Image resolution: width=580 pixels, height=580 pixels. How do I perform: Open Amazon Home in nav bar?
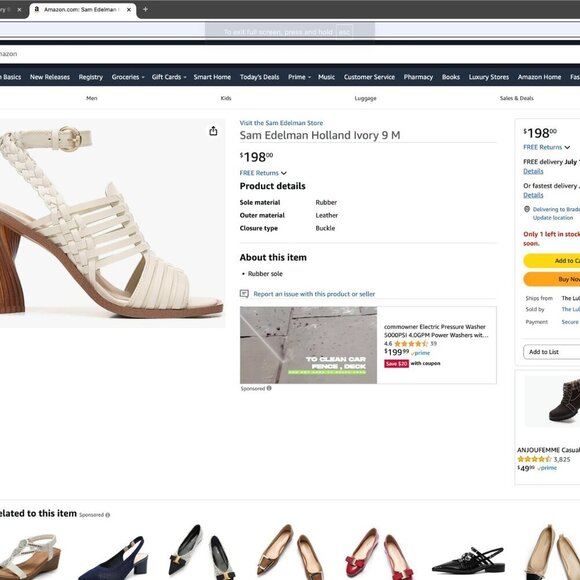click(539, 77)
